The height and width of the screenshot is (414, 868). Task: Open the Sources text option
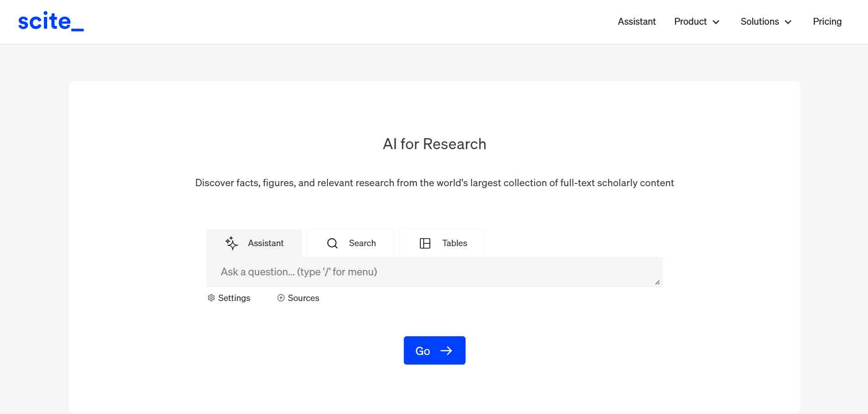coord(303,298)
